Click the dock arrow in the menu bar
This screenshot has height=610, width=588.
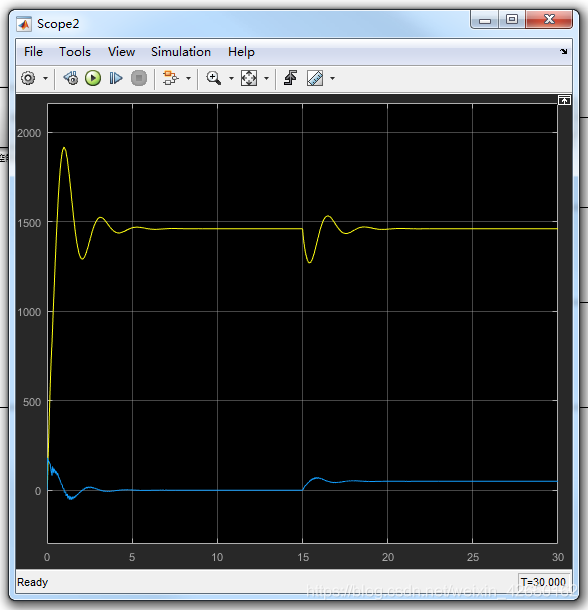coord(563,51)
